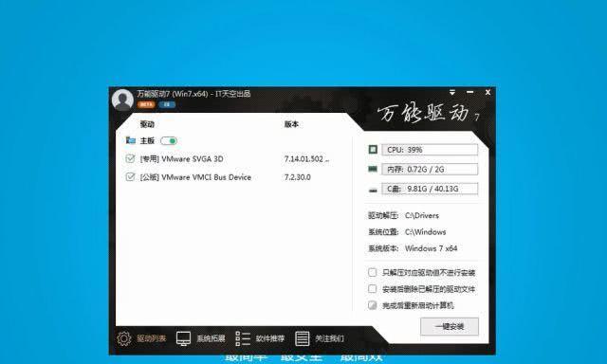Click the blue badge next to BETA
The width and height of the screenshot is (607, 364).
[167, 104]
